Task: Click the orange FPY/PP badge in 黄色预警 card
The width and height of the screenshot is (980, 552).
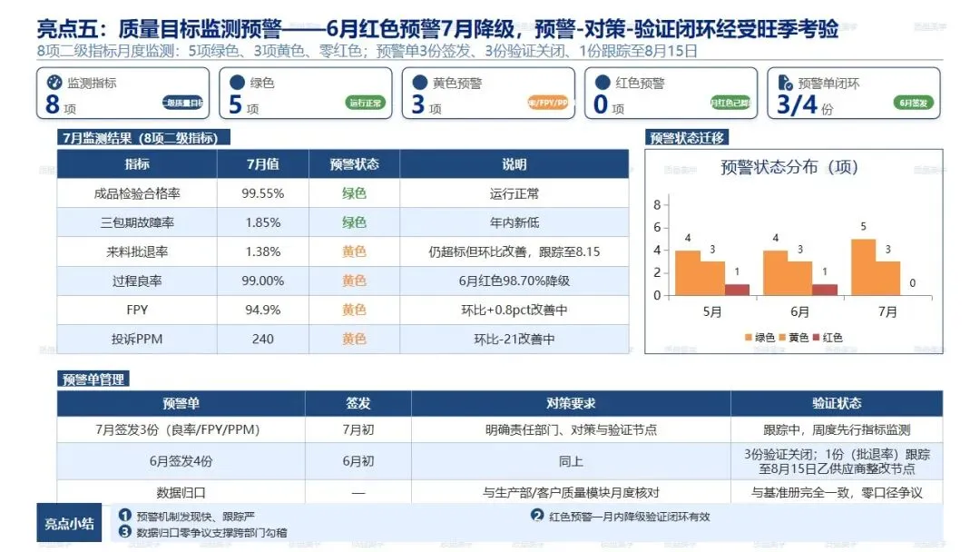Action: 548,103
